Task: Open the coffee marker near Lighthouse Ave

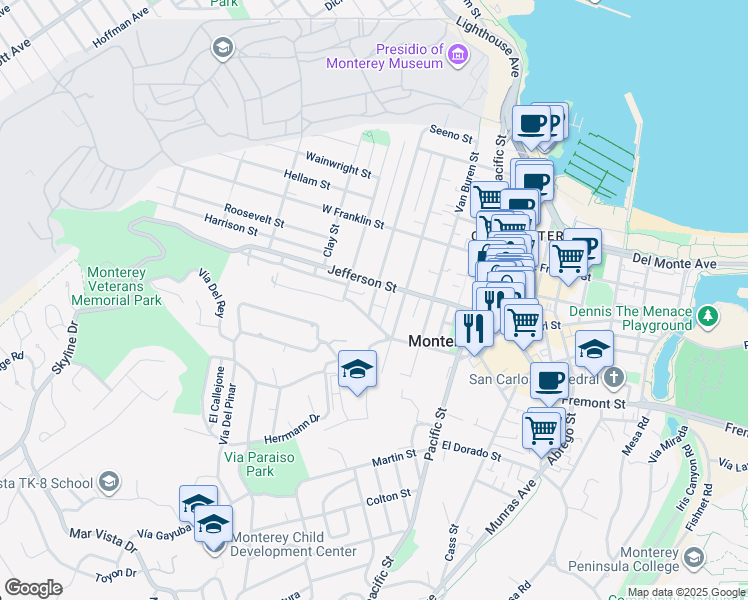Action: click(x=531, y=126)
